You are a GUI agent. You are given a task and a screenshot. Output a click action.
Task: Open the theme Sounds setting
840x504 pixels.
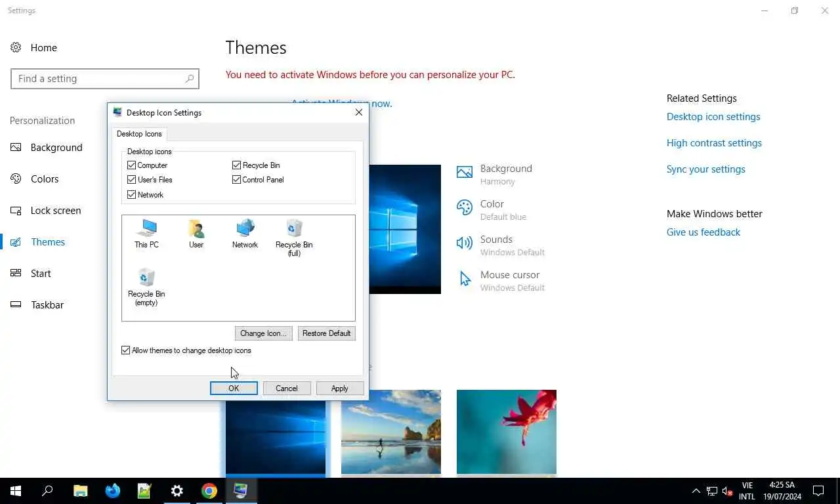point(501,245)
